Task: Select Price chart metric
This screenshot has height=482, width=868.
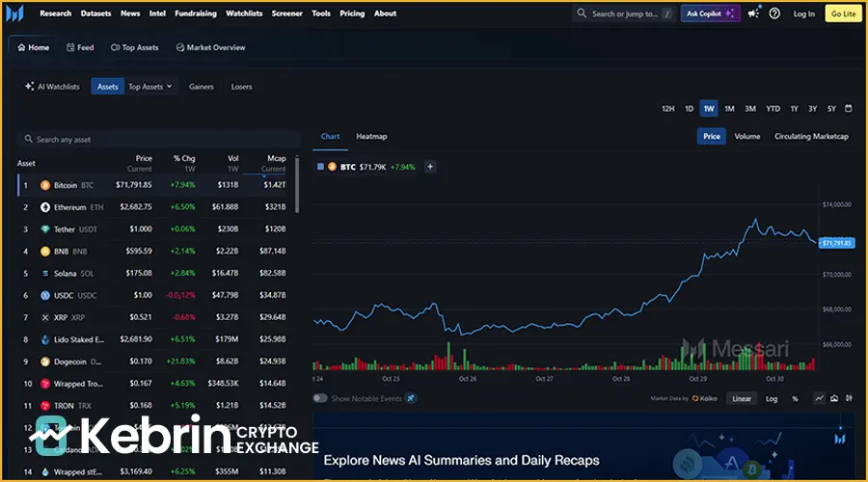Action: [x=712, y=136]
